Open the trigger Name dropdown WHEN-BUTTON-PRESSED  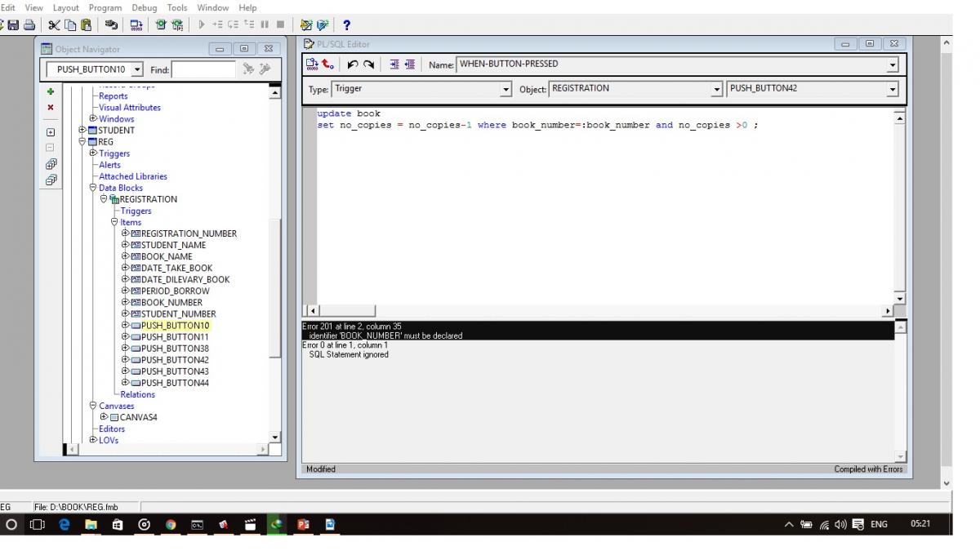coord(892,65)
